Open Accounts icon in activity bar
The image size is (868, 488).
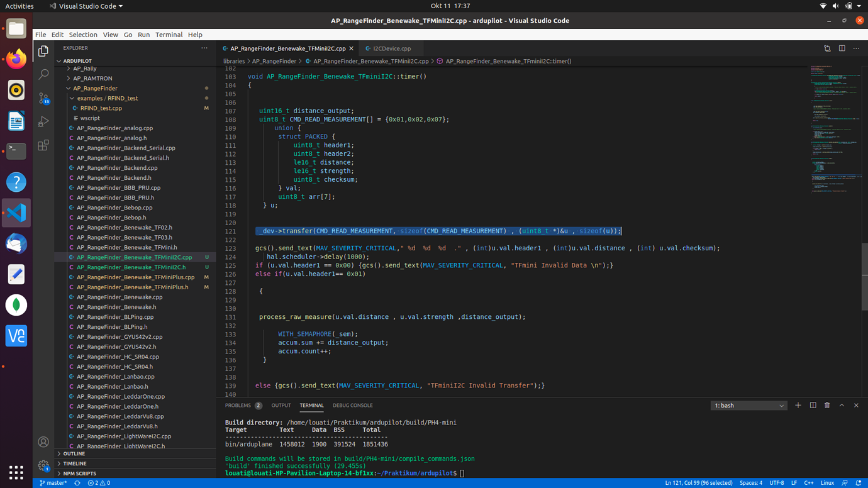[x=43, y=442]
